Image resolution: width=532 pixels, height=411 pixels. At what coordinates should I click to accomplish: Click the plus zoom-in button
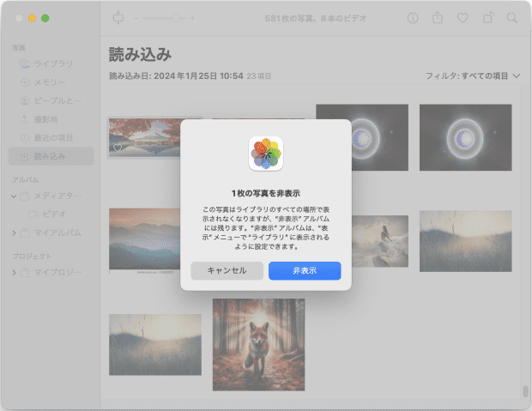click(x=192, y=18)
